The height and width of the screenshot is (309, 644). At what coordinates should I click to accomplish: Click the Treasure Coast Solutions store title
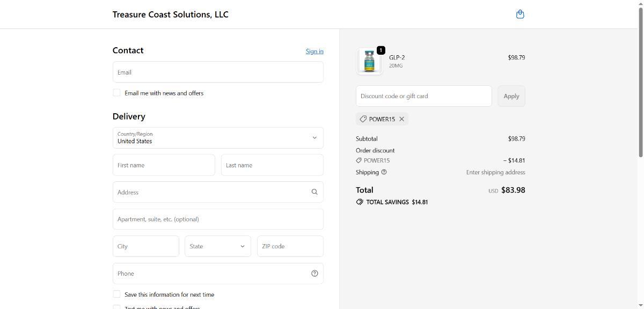point(170,14)
